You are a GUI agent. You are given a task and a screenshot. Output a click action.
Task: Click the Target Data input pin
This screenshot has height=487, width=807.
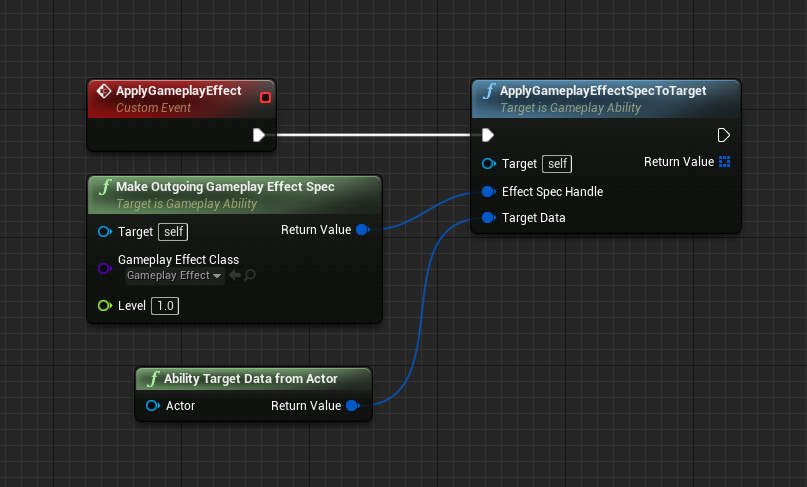pyautogui.click(x=488, y=218)
